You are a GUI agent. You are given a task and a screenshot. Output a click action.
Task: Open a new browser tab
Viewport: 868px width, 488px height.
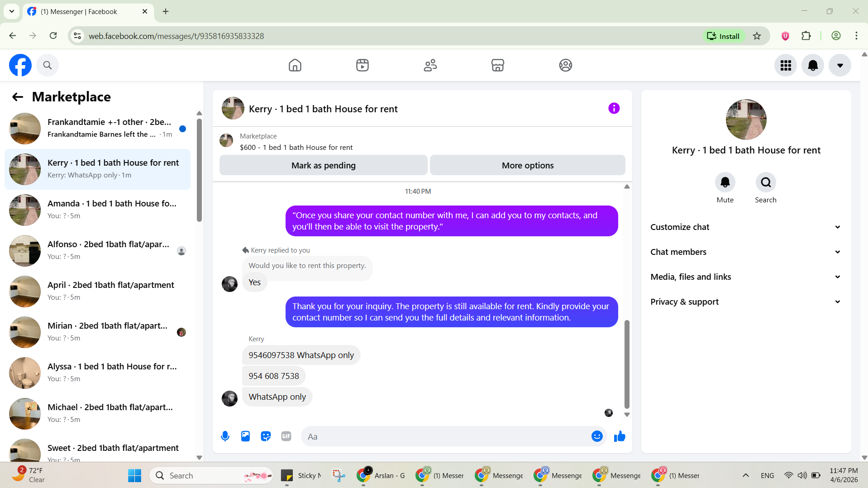coord(166,11)
